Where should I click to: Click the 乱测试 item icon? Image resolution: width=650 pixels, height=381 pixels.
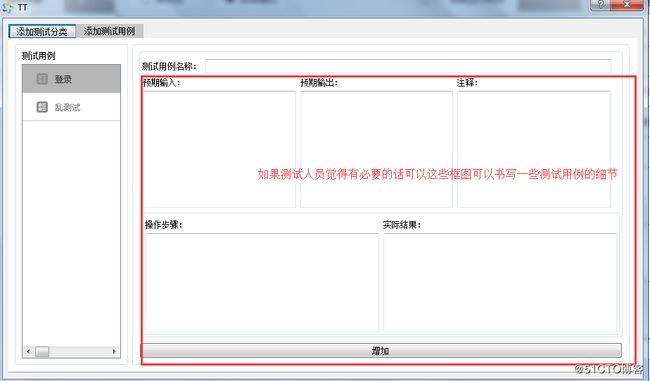coord(42,107)
